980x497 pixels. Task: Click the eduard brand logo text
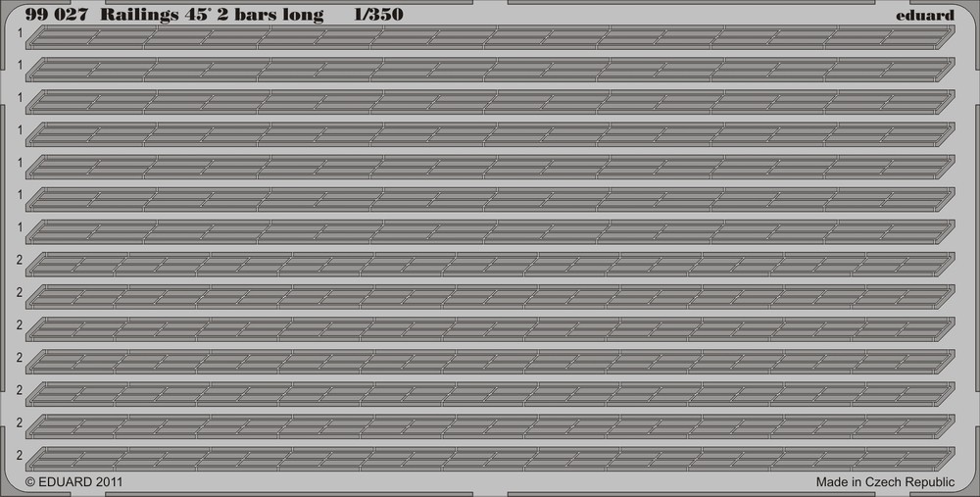[922, 15]
